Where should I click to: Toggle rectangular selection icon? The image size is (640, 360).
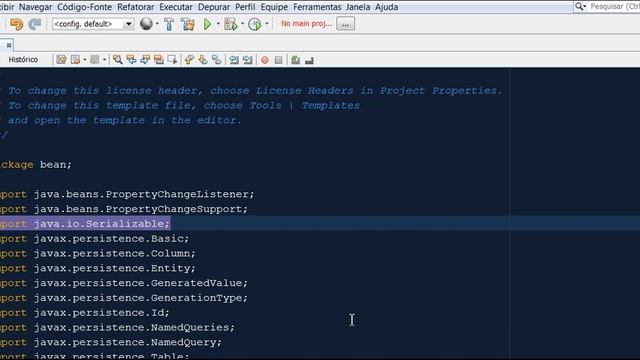coord(173,60)
